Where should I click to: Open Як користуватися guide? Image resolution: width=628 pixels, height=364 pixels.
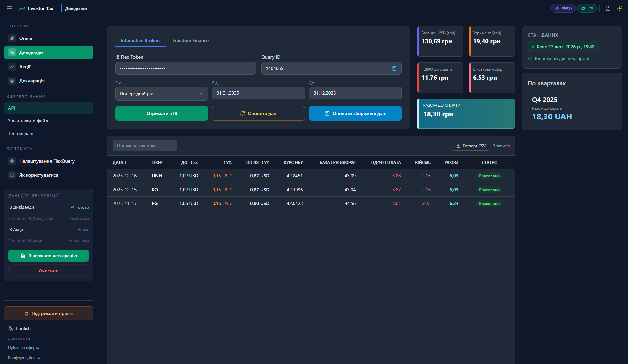click(38, 175)
